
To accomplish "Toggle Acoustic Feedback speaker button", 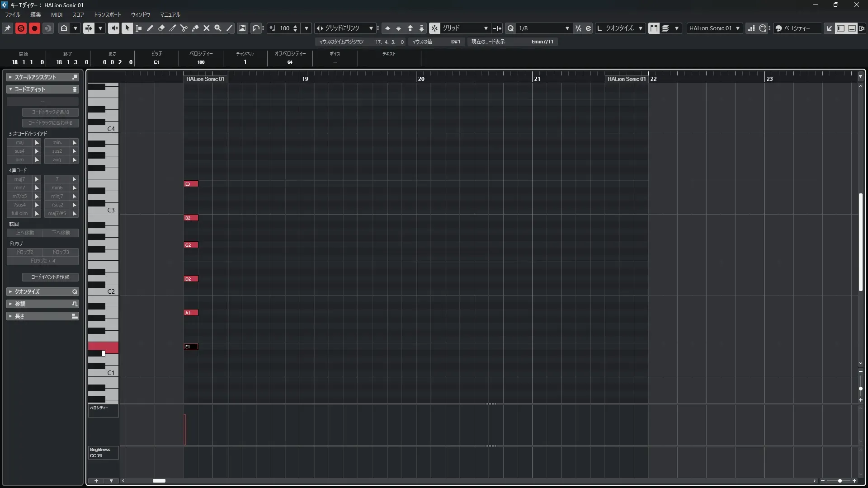I will 113,28.
